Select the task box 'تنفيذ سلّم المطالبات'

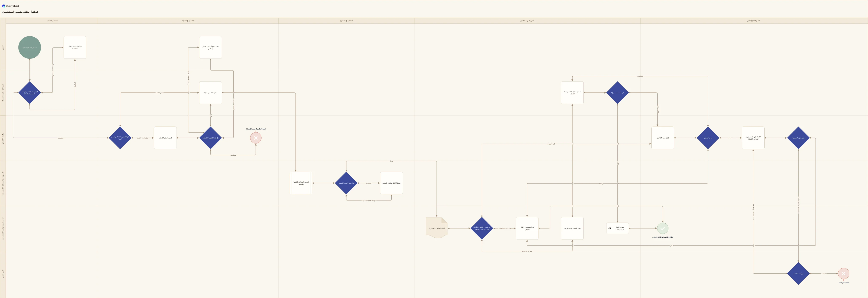click(663, 138)
